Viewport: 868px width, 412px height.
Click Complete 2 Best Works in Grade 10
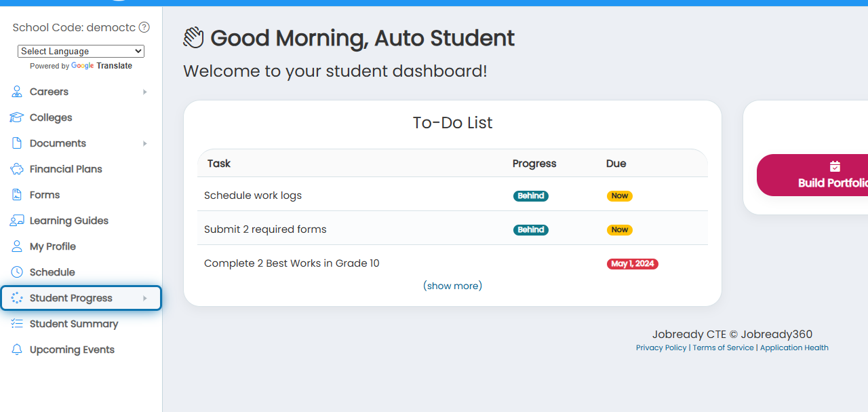click(x=292, y=263)
